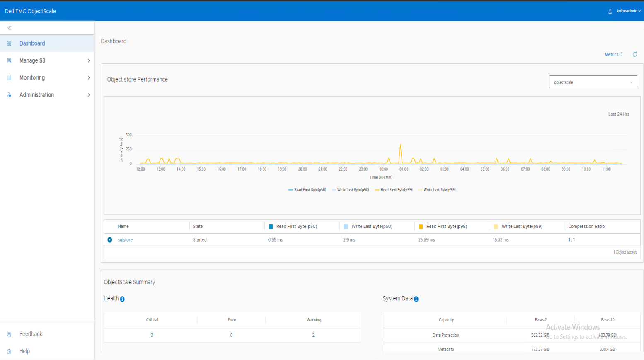The image size is (644, 360).
Task: Click the 1 Object stores count text
Action: click(625, 252)
